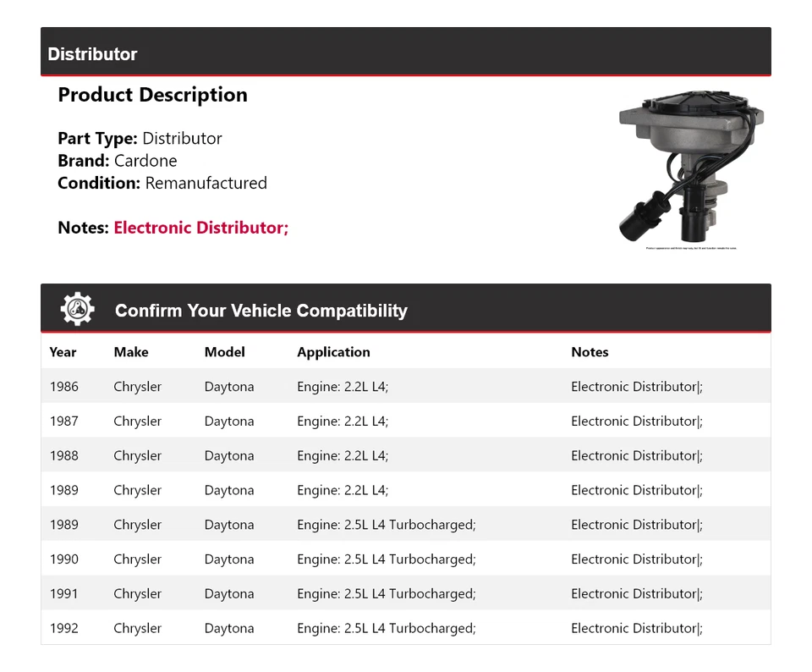Click the Notes column header
812x672 pixels.
[590, 352]
